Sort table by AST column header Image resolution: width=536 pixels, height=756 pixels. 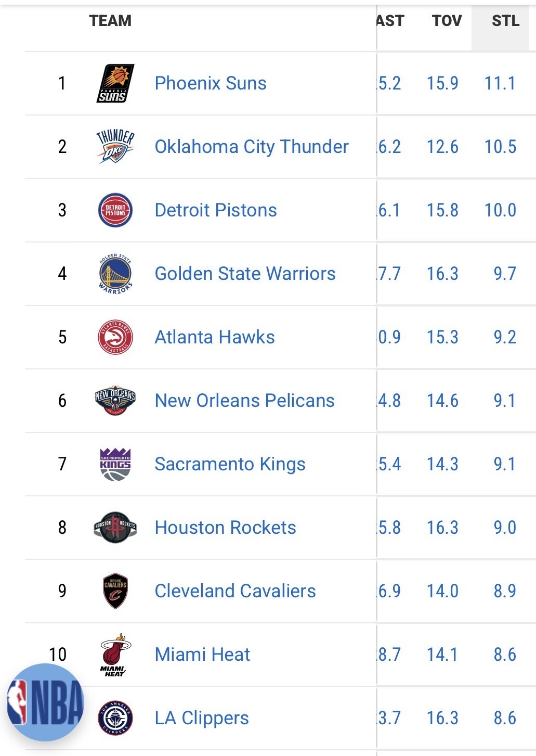(x=390, y=21)
